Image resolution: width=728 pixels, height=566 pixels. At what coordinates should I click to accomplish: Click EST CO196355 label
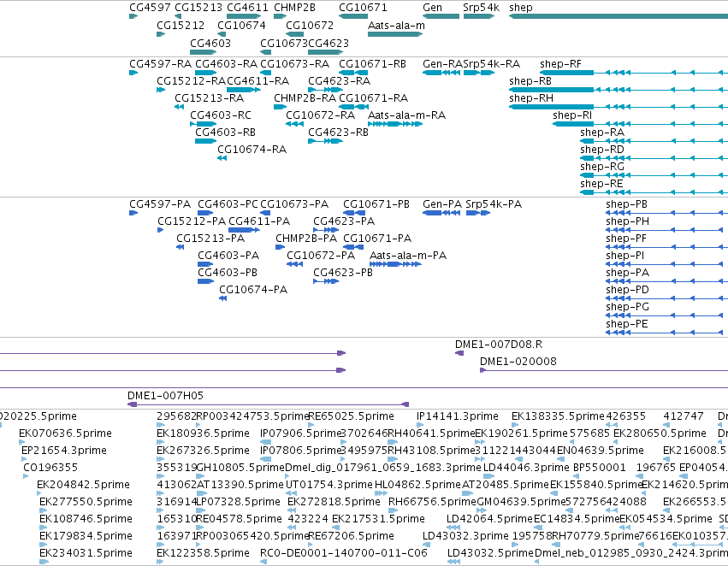pos(50,468)
